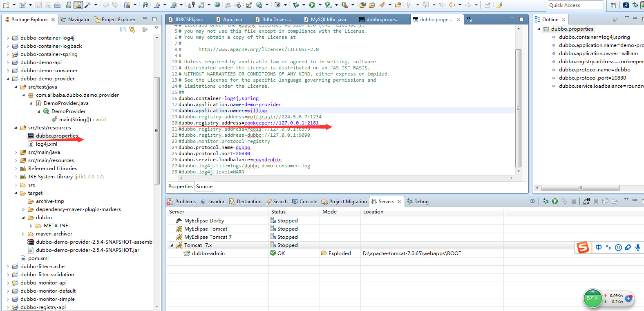This screenshot has height=311, width=644.
Task: Click the Open Web Browser globe icon
Action: tap(217, 5)
